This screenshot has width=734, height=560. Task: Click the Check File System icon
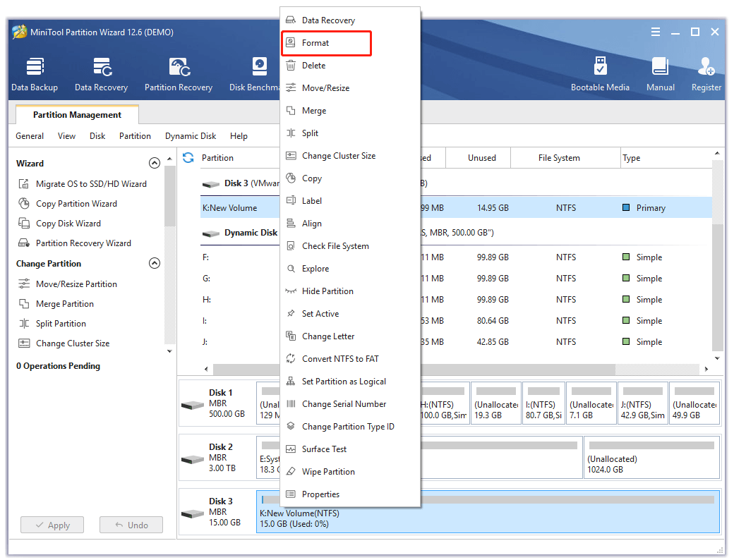pos(291,246)
